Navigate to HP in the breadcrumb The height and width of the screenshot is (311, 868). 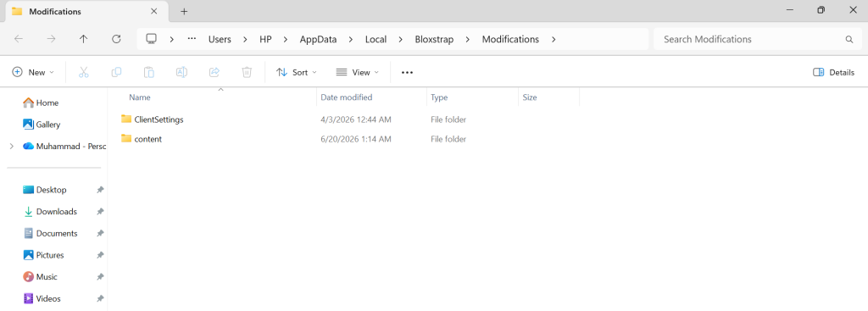click(x=265, y=39)
